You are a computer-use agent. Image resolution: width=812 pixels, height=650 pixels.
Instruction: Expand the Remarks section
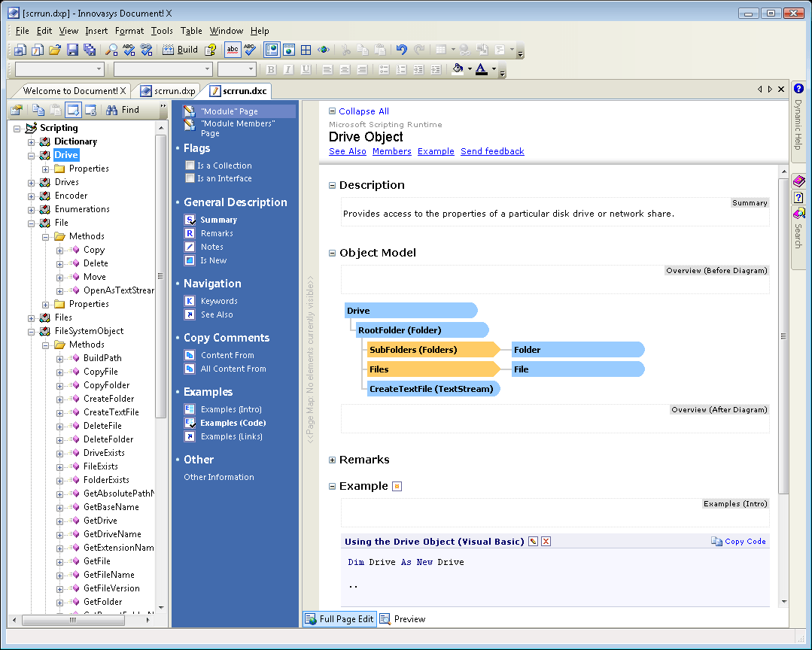pyautogui.click(x=331, y=459)
